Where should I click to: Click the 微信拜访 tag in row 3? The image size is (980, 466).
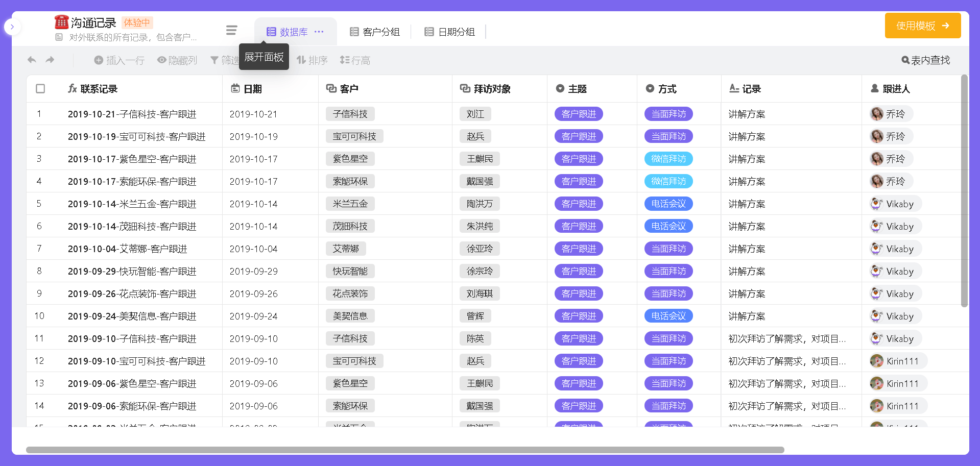pyautogui.click(x=668, y=159)
